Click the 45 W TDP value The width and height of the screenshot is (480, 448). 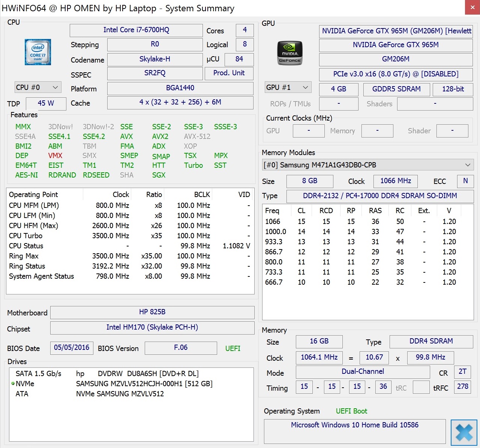click(46, 104)
